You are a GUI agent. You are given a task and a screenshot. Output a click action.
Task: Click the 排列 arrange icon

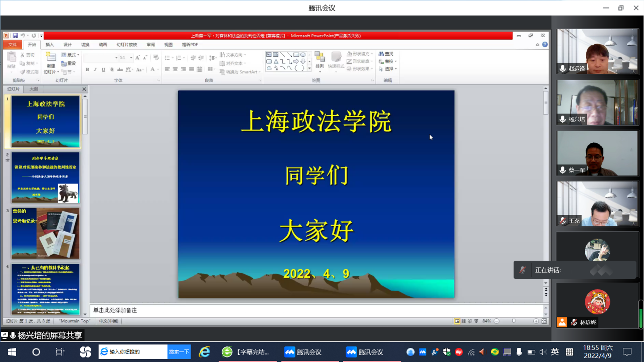(x=319, y=58)
